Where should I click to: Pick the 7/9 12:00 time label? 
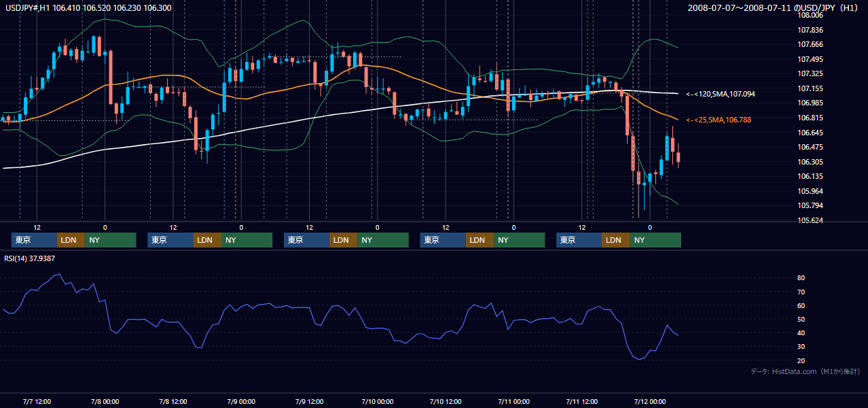309,401
